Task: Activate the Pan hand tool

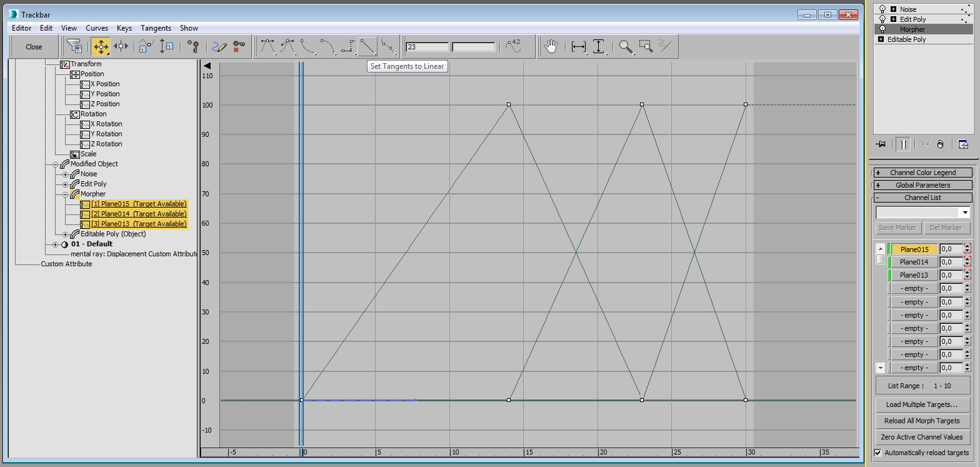Action: 551,46
